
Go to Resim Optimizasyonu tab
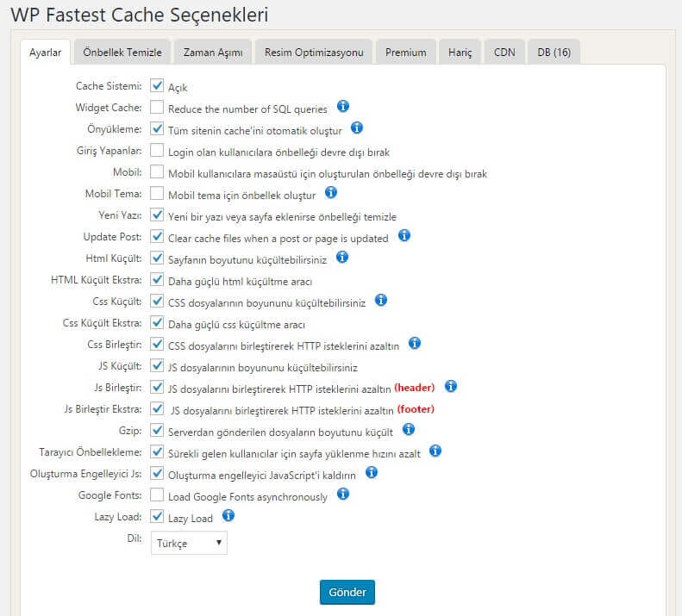coord(314,53)
